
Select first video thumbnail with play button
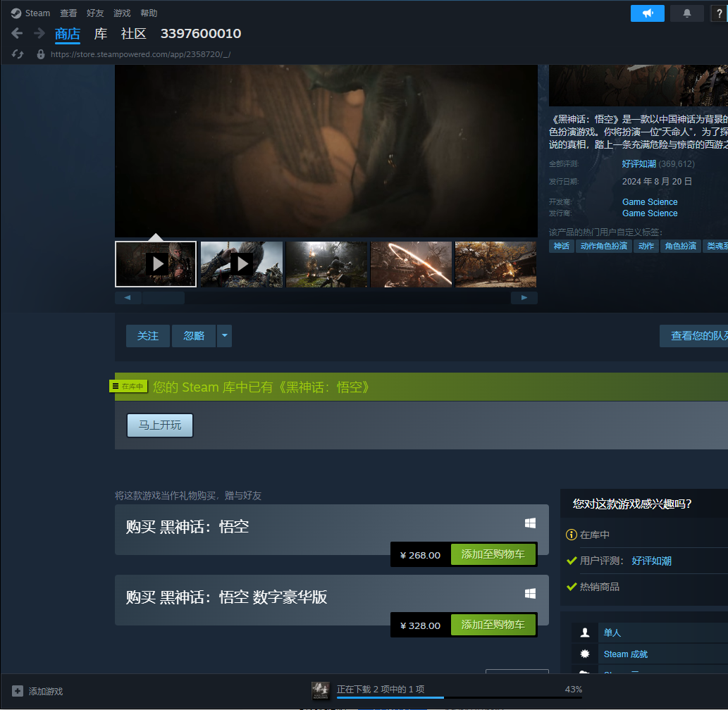point(156,264)
